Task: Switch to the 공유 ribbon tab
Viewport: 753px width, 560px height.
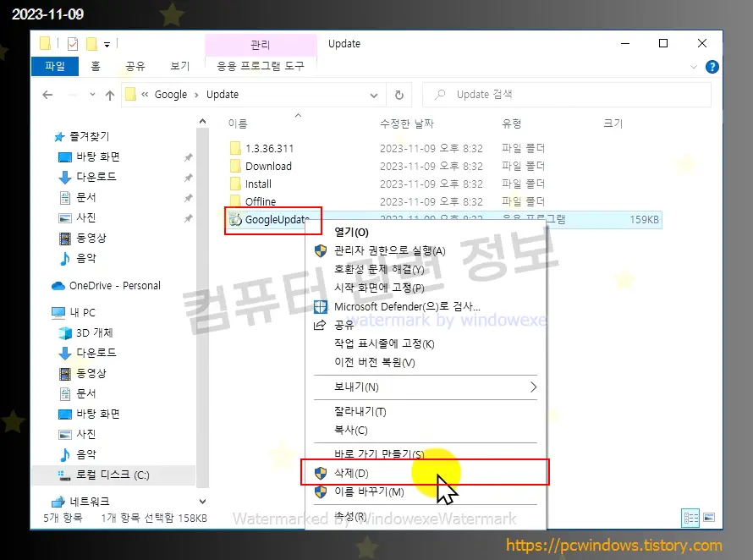Action: pyautogui.click(x=135, y=66)
